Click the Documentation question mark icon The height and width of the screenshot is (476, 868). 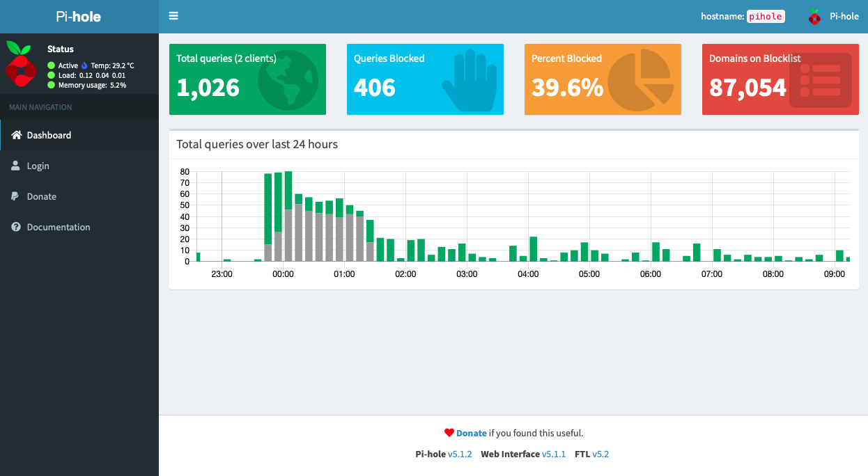pos(16,227)
